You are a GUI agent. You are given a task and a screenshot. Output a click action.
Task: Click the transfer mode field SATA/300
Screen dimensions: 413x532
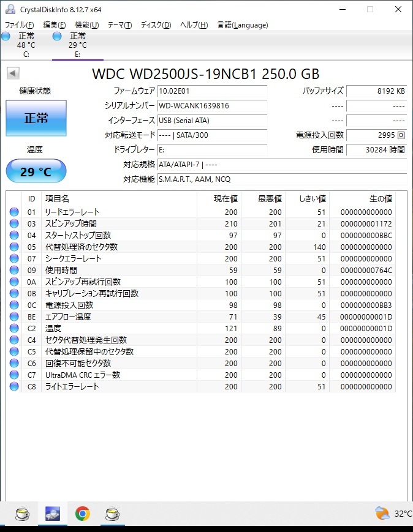tap(212, 135)
